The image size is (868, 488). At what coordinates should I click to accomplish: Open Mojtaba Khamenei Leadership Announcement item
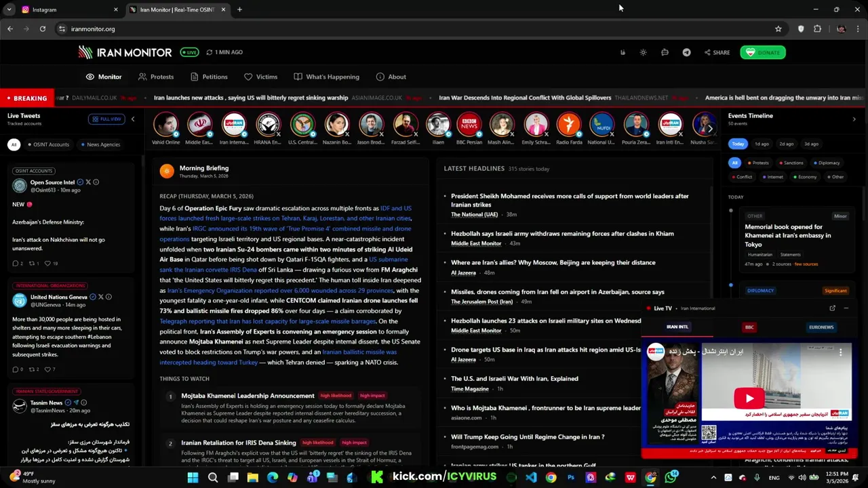pyautogui.click(x=248, y=396)
